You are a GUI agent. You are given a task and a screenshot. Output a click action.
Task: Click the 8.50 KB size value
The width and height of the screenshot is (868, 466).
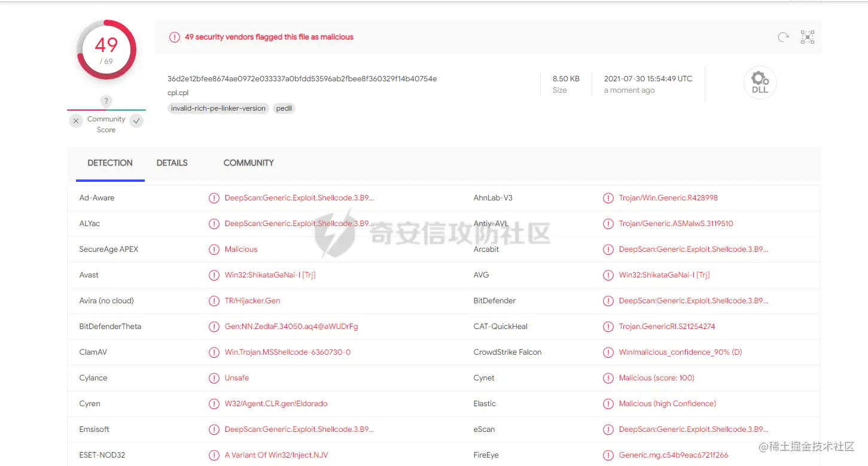[566, 78]
